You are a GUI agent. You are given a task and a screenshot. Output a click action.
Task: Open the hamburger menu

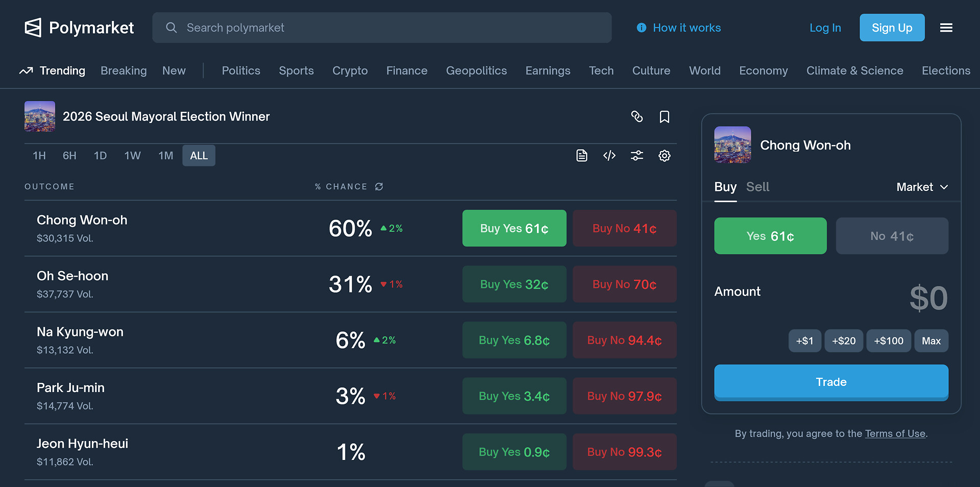(946, 28)
